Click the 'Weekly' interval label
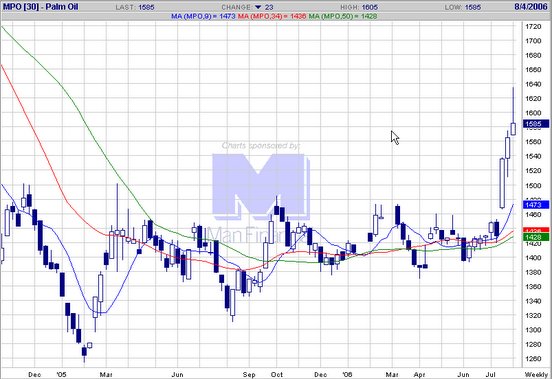The height and width of the screenshot is (379, 552). click(x=536, y=374)
